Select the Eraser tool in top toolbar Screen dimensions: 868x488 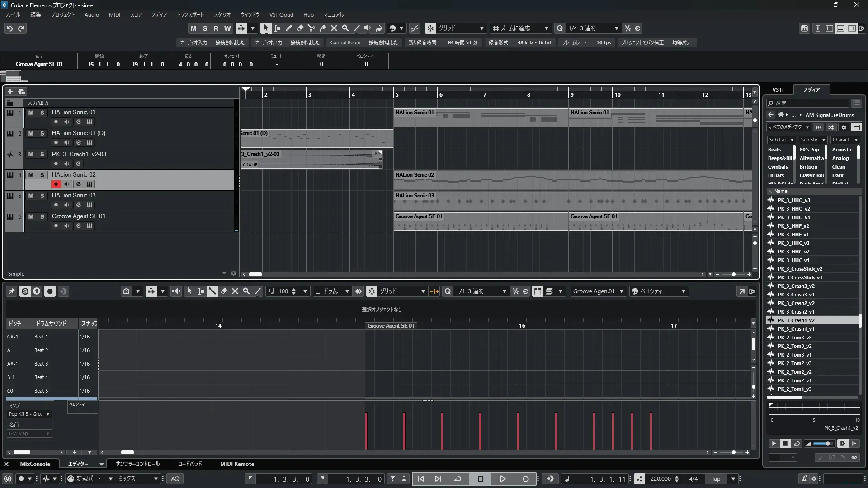[300, 28]
